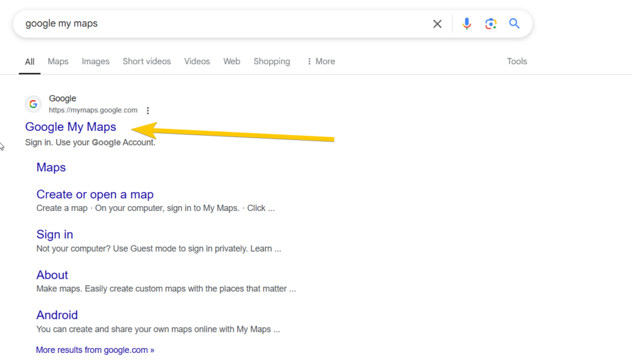Click snippet 'You can create and share your own maps...'
Screen dimensions: 632x364
[x=158, y=329]
